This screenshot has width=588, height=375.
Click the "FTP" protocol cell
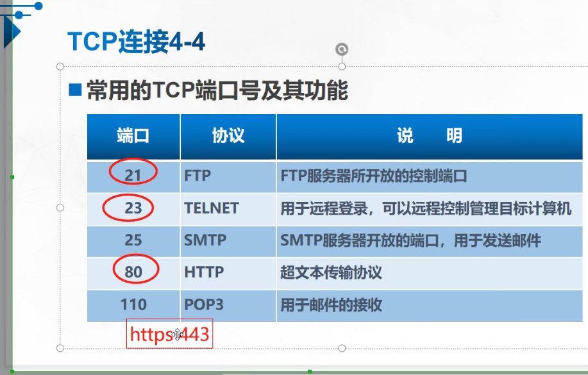228,177
